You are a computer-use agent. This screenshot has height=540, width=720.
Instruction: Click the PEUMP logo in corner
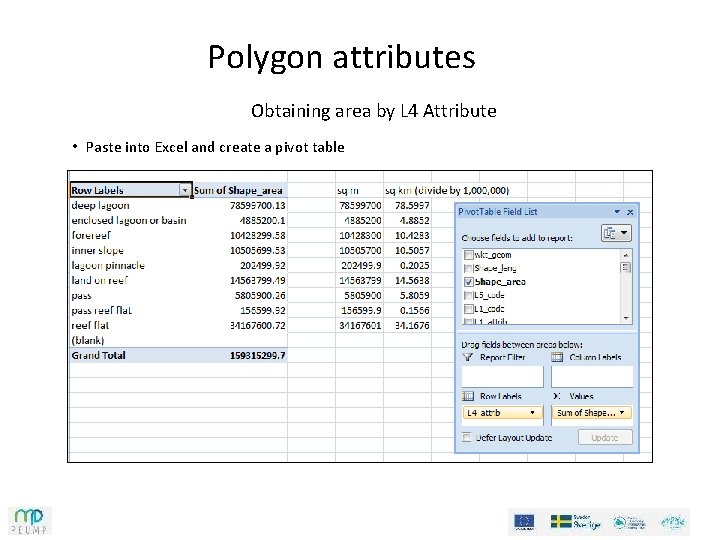[29, 521]
